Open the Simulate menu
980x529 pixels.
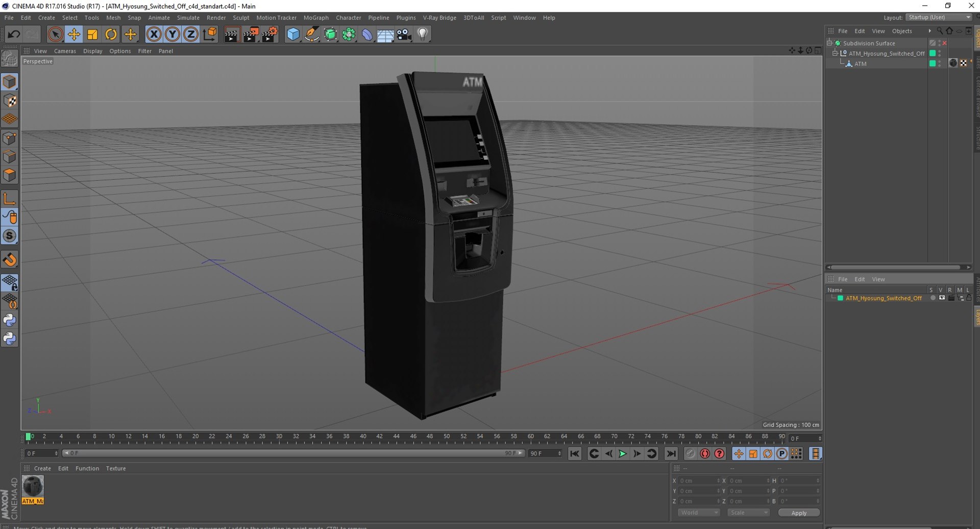click(188, 17)
